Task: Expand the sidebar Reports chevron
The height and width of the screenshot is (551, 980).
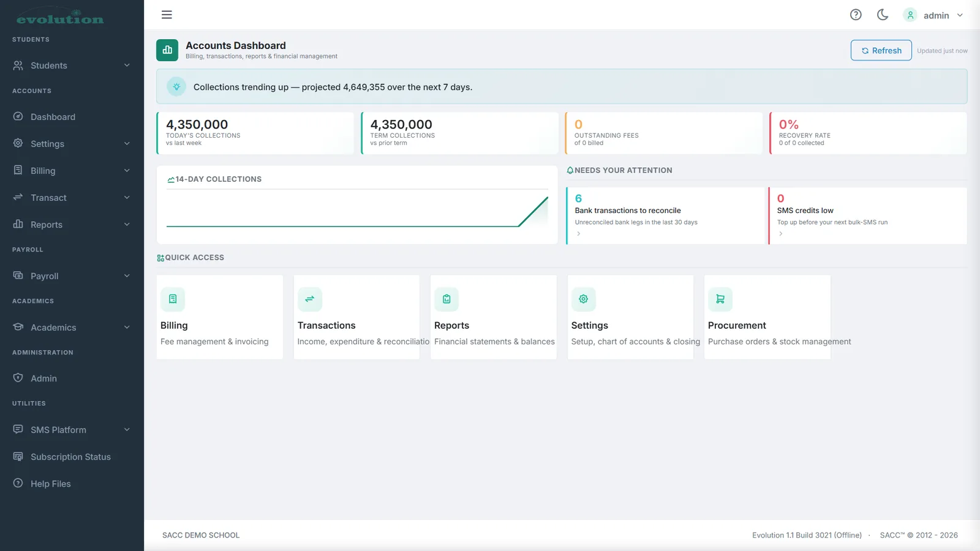Action: point(127,224)
